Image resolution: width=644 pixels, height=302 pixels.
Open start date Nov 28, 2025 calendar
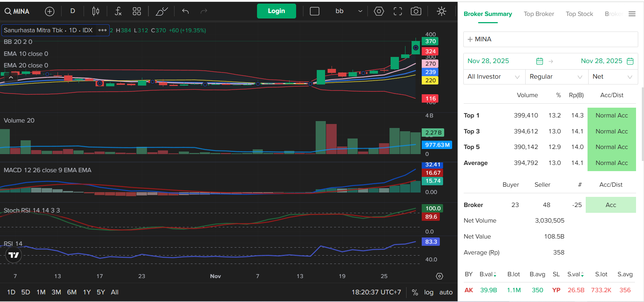(x=539, y=61)
